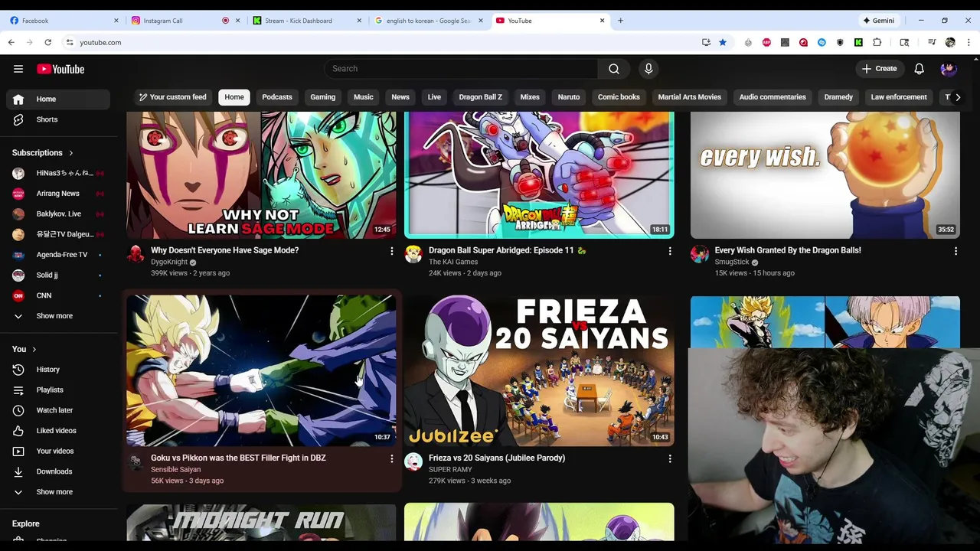
Task: Open the Arirang News subscription
Action: coord(58,194)
